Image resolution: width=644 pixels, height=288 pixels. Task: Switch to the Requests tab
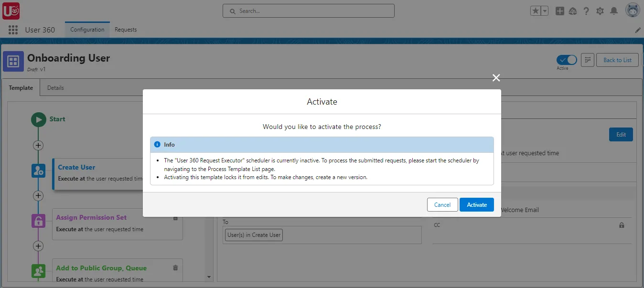point(126,30)
